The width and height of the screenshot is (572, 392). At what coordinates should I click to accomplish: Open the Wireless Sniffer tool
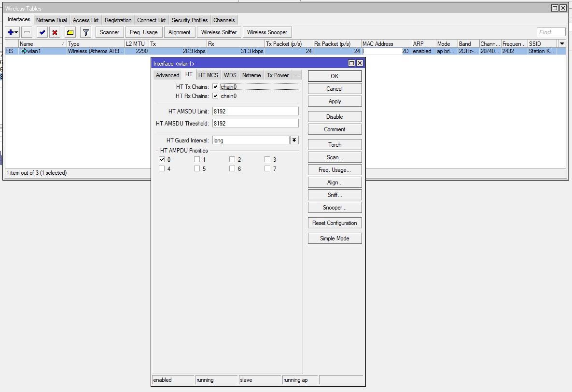(x=219, y=32)
